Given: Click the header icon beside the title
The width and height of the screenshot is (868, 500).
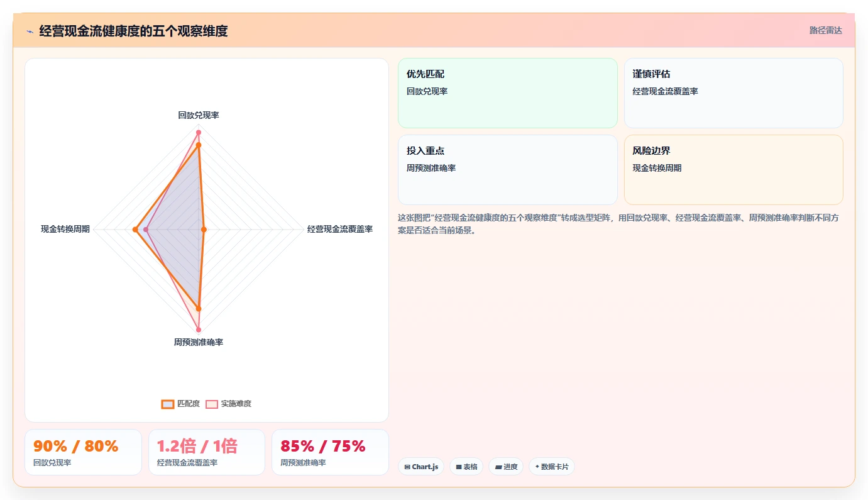Looking at the screenshot, I should tap(30, 31).
